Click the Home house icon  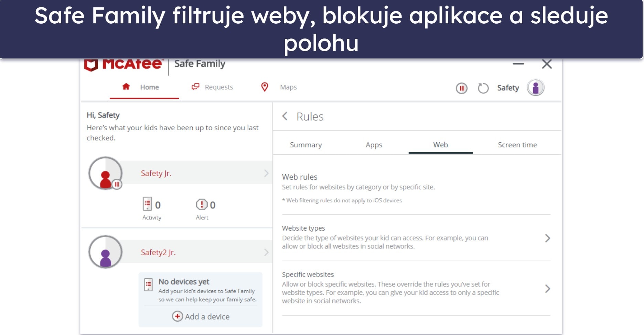[x=126, y=87]
